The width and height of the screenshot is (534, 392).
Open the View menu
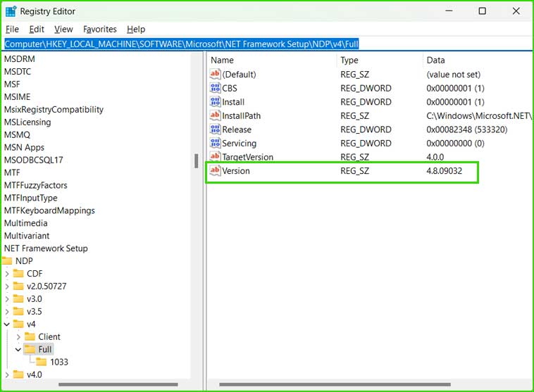[63, 30]
